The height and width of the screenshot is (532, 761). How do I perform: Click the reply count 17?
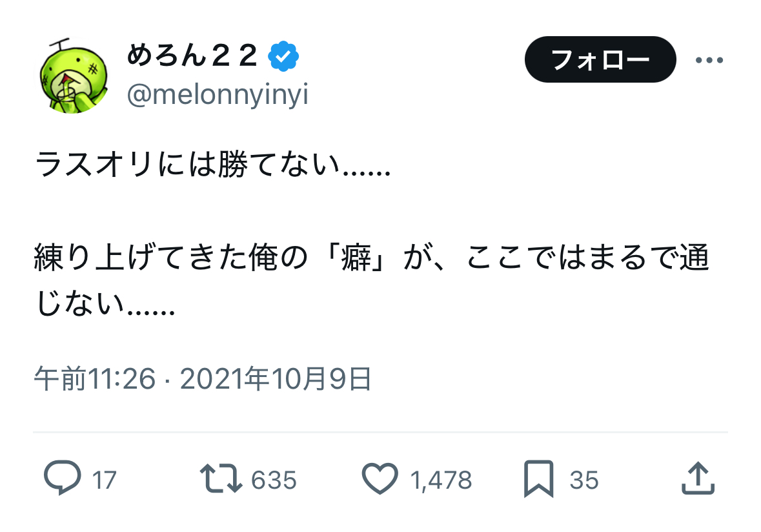104,480
